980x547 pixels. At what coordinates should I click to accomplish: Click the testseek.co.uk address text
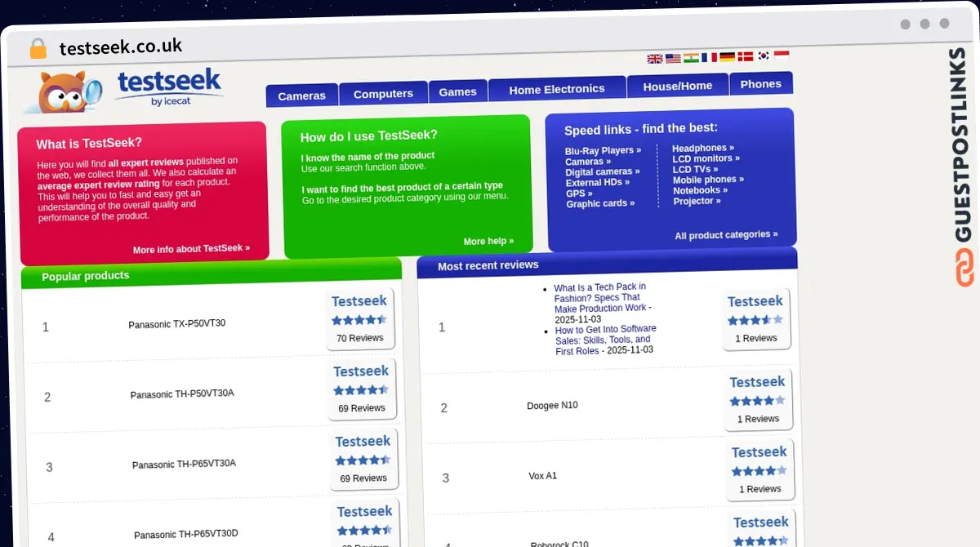tap(121, 47)
